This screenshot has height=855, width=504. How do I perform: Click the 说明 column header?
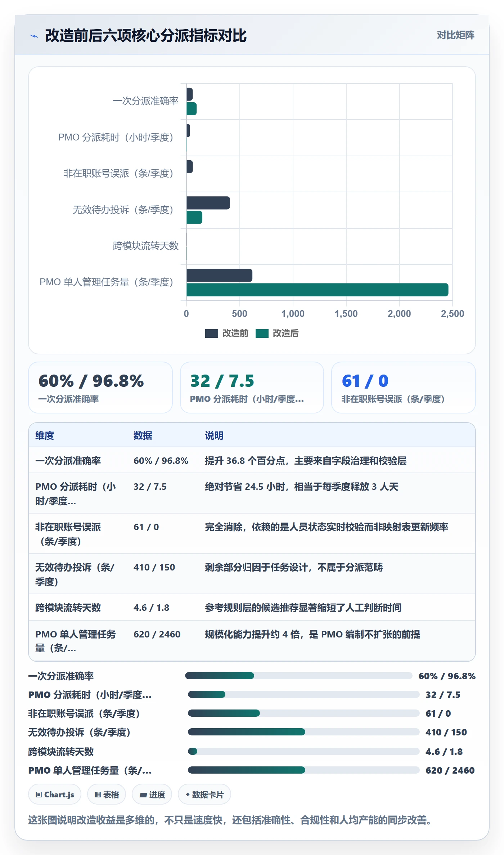(214, 435)
